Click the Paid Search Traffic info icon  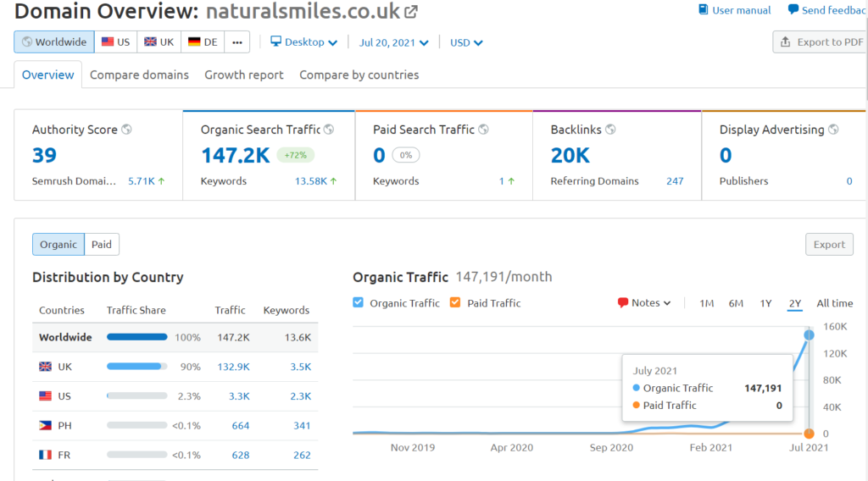(483, 130)
